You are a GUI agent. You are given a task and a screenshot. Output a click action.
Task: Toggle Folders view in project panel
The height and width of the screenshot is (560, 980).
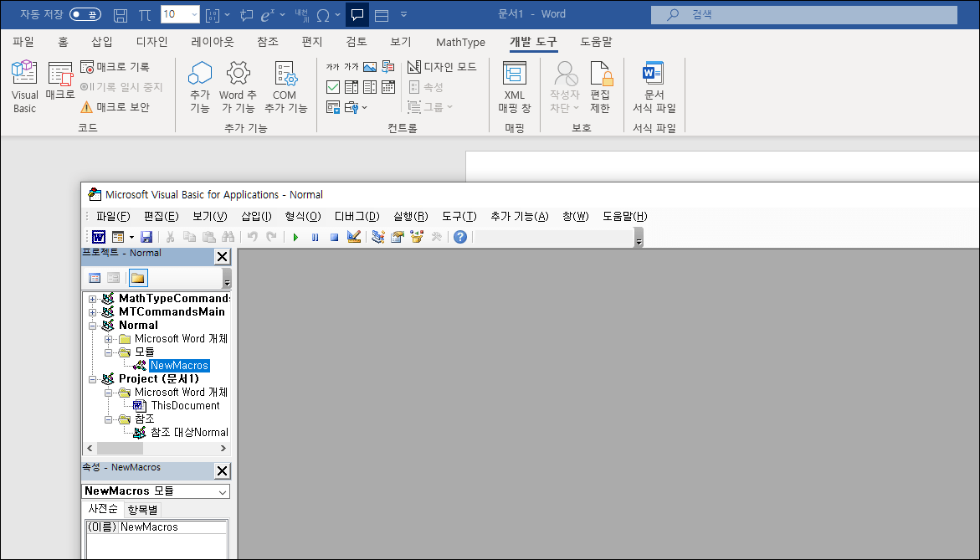click(x=137, y=278)
